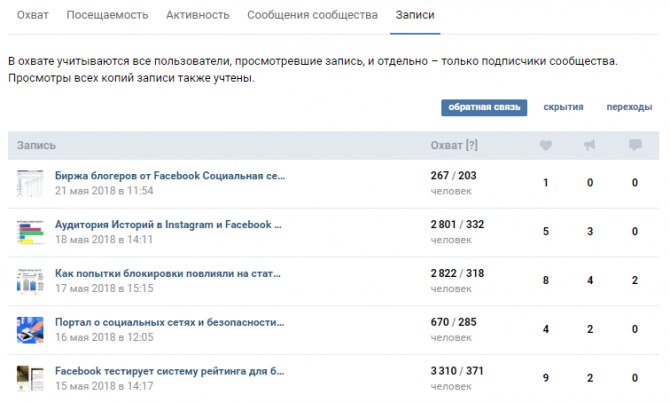Screen dimensions: 670x403
Task: Open post Аудитория Историй в Instagram и Facebook
Action: 168,225
